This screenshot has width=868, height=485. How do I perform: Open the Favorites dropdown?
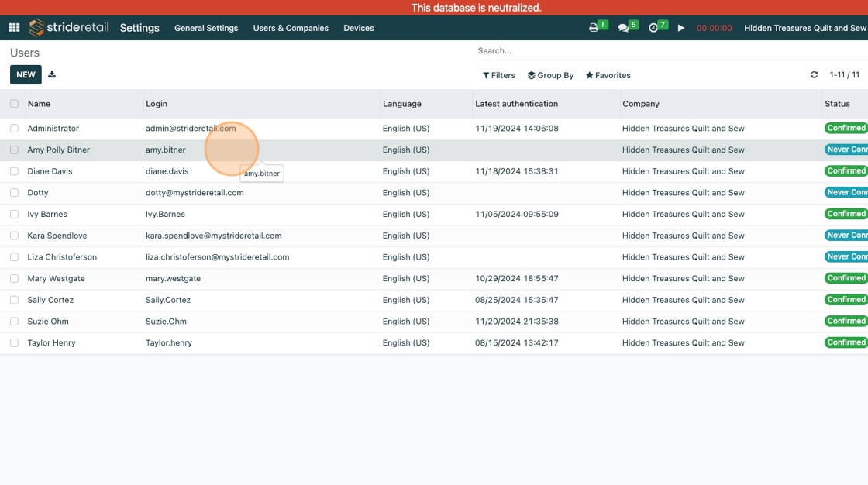(608, 75)
